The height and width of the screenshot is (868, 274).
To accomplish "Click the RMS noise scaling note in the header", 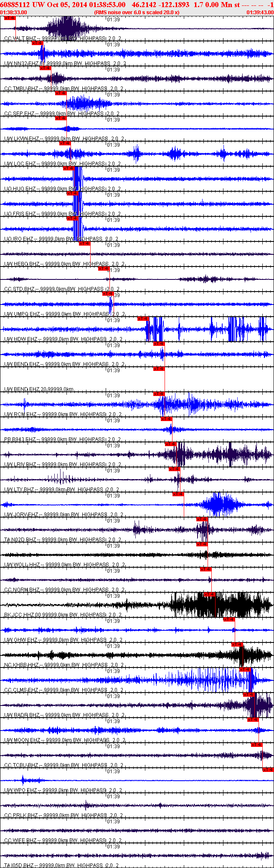I will (137, 13).
